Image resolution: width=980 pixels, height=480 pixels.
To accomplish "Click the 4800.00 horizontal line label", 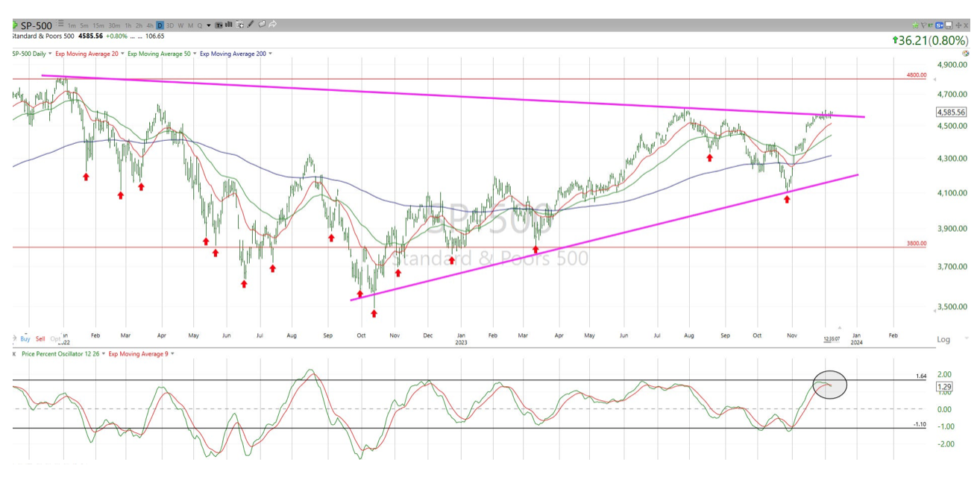I will [917, 75].
